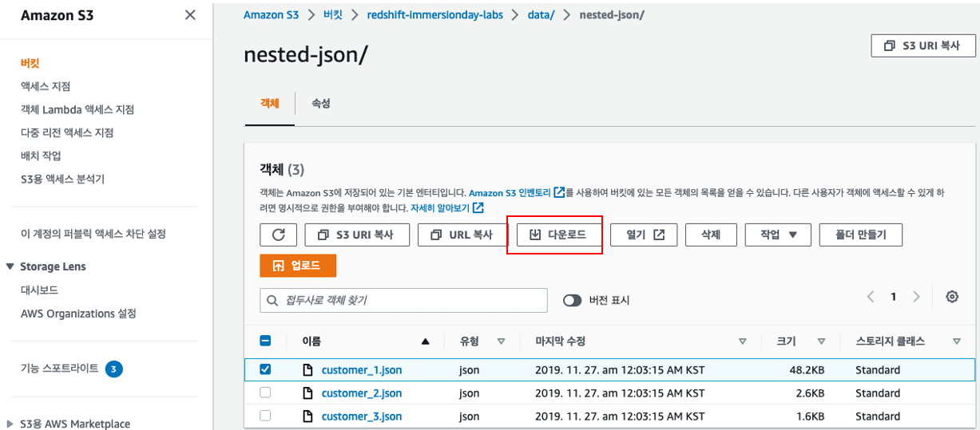Click the URL 복사 button

click(x=463, y=235)
